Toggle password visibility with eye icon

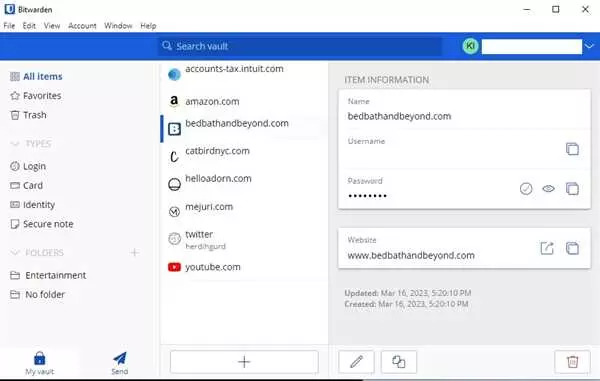(x=548, y=189)
